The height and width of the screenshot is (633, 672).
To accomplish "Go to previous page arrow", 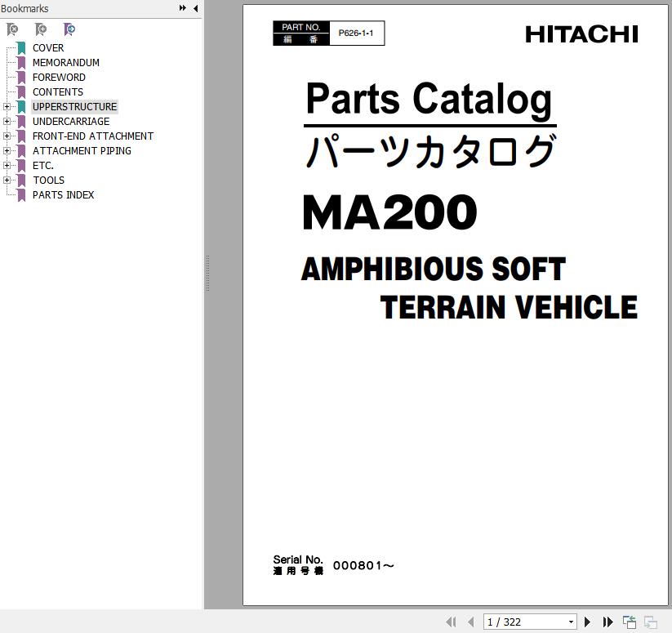I will tap(471, 622).
